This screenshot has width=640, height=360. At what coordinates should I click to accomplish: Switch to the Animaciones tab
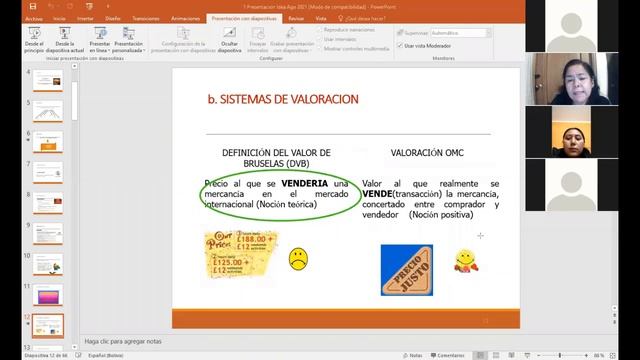[x=185, y=18]
